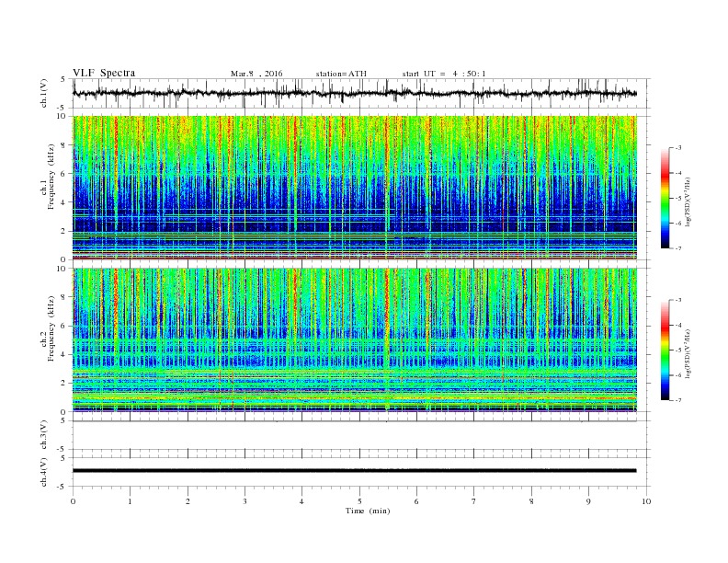
Task: Click the ch.1 spectrogram plot
Action: tap(354, 188)
